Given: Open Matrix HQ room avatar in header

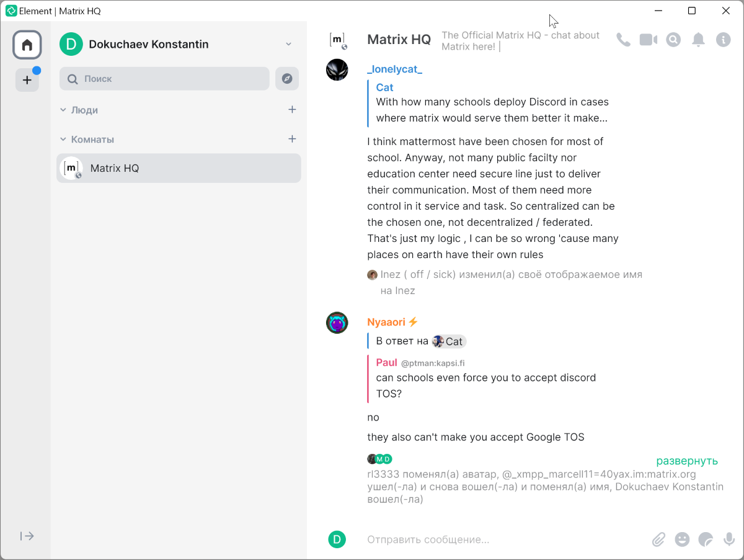Looking at the screenshot, I should (x=337, y=40).
